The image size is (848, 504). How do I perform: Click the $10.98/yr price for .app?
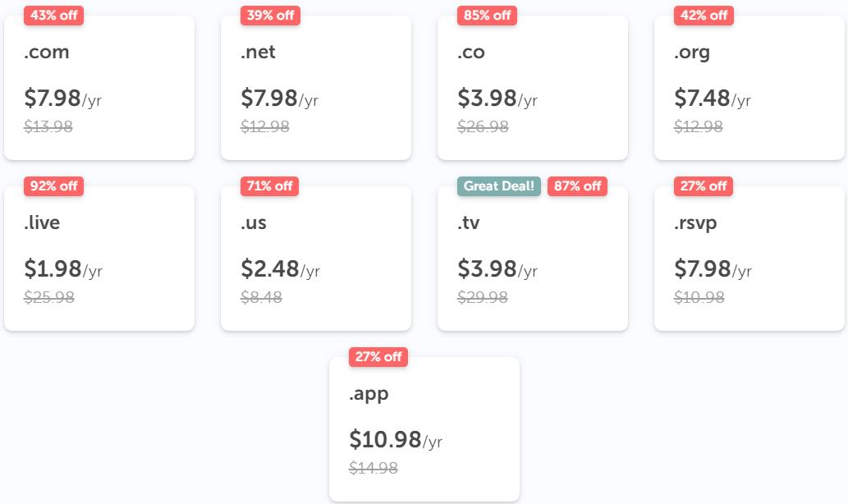(x=396, y=440)
